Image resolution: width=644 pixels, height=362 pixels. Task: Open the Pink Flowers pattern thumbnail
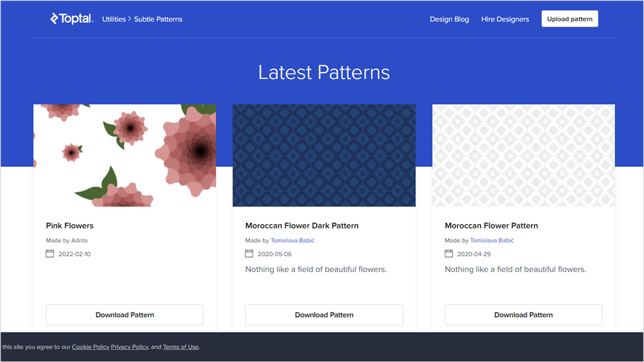click(125, 155)
